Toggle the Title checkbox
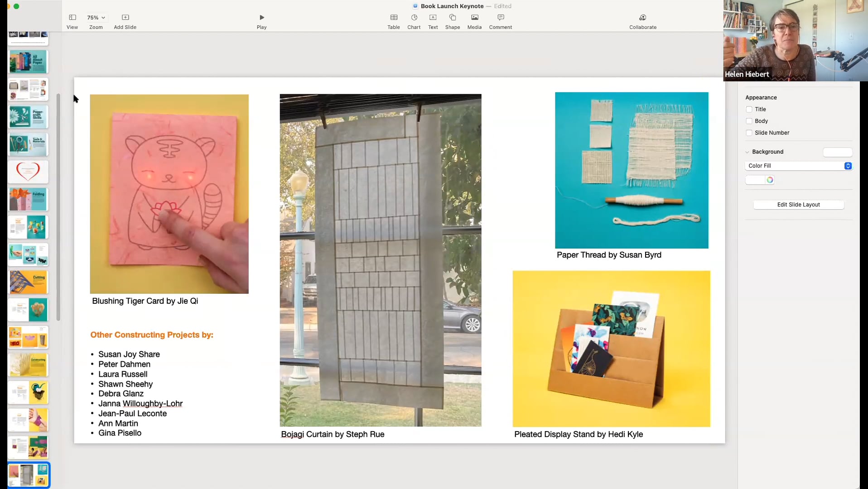Image resolution: width=868 pixels, height=489 pixels. click(749, 109)
